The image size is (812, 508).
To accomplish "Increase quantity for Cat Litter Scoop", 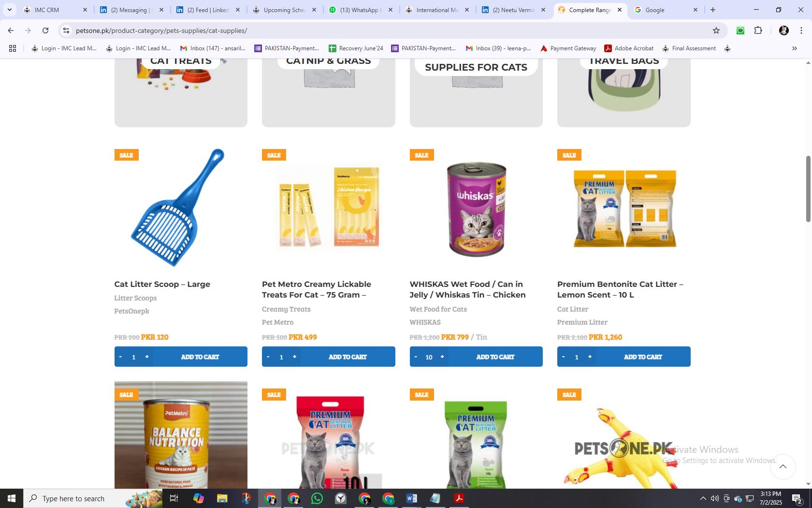I will 147,357.
